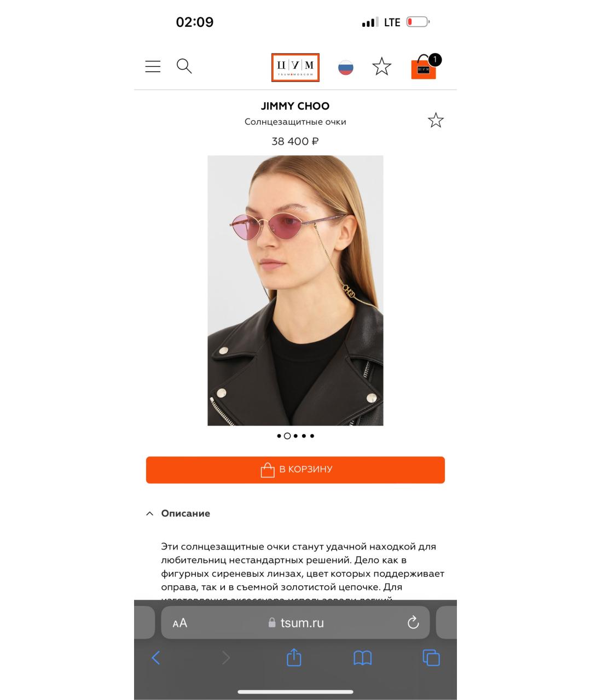Go back to previous page
The width and height of the screenshot is (591, 700).
click(x=156, y=657)
